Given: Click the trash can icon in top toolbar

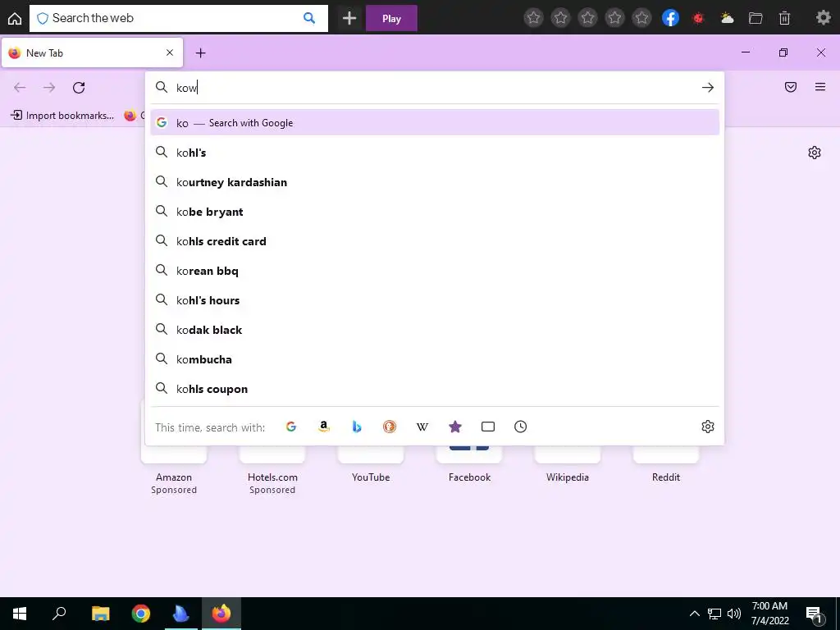Looking at the screenshot, I should [x=784, y=18].
